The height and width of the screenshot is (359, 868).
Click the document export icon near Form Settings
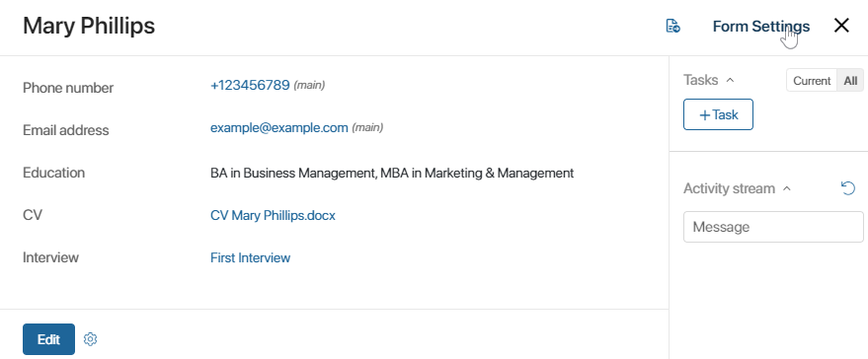[x=672, y=26]
